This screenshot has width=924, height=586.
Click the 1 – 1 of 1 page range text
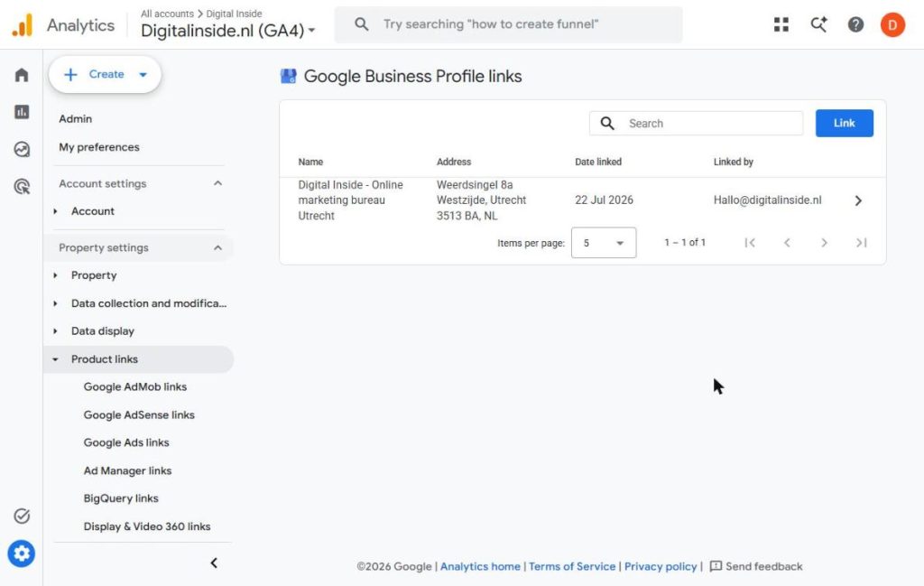click(685, 242)
